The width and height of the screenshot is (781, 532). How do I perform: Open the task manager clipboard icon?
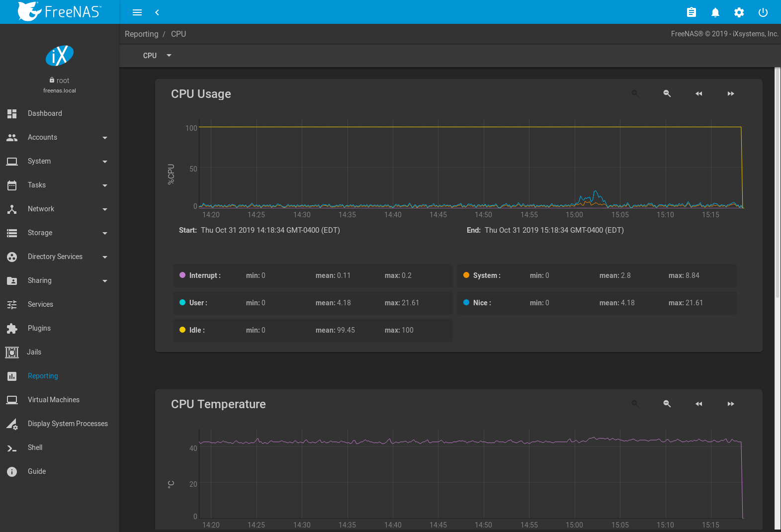click(x=691, y=12)
